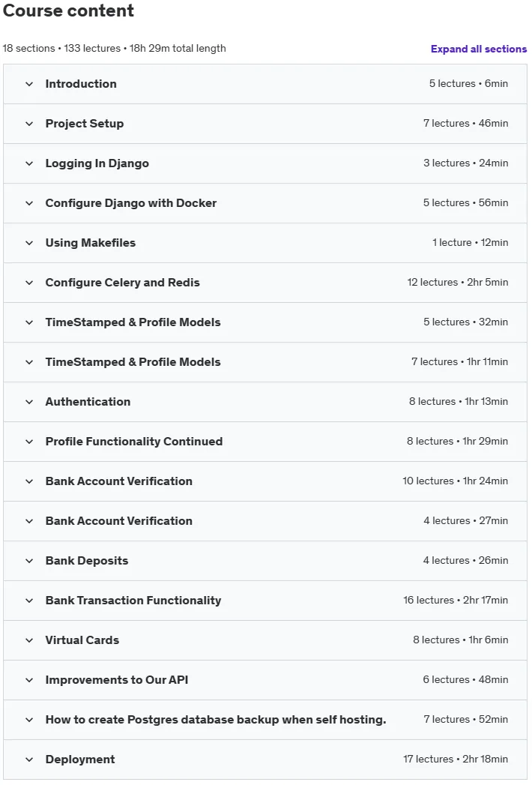Select Bank Account Verification with 10 lectures
This screenshot has height=785, width=532.
(265, 481)
